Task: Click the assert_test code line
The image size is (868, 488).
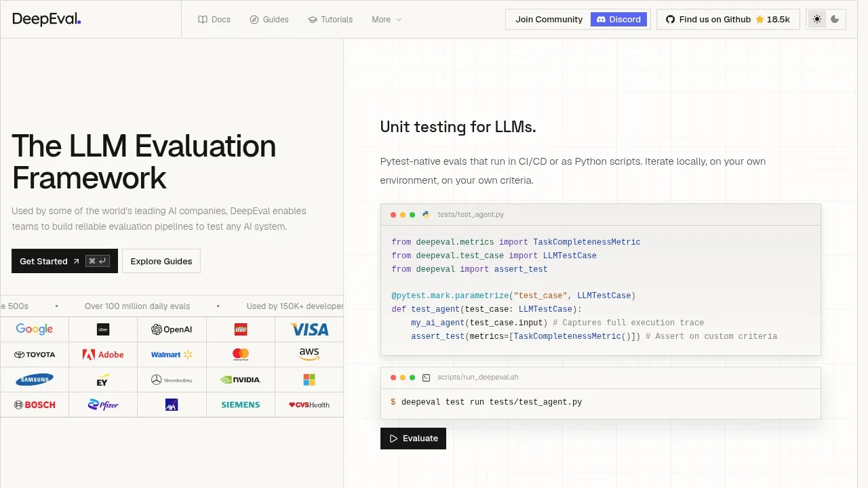Action: pos(594,336)
